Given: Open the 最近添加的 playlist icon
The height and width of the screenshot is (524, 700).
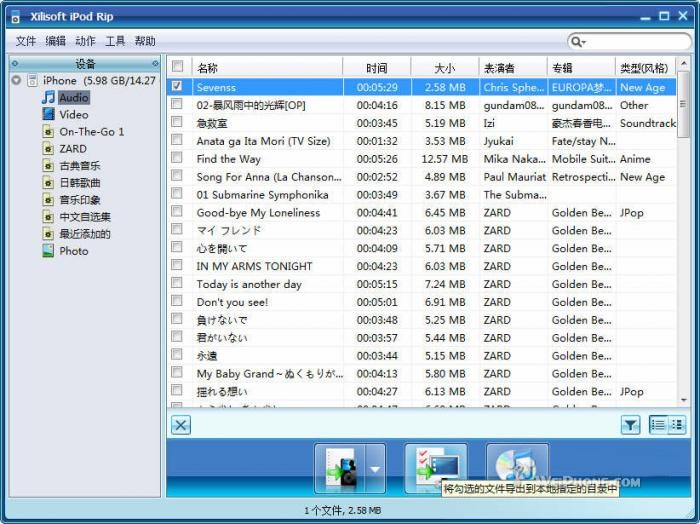Looking at the screenshot, I should (48, 233).
